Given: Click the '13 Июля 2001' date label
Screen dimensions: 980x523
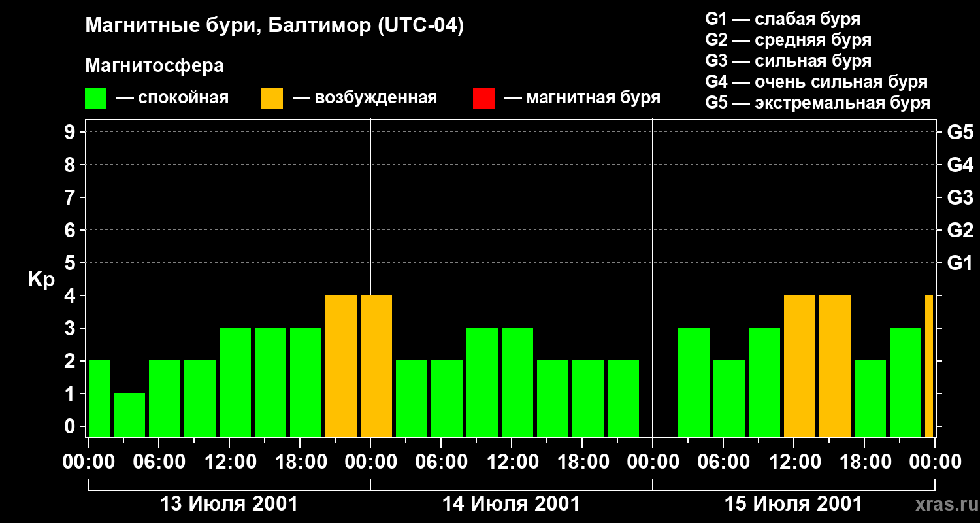Looking at the screenshot, I should pyautogui.click(x=229, y=504).
